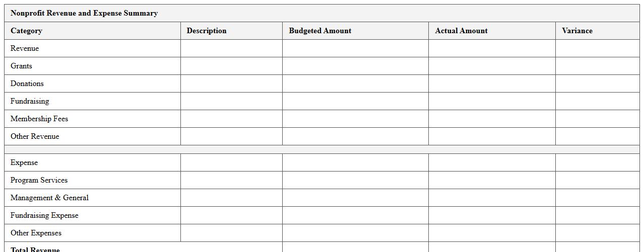Select the Category column header
This screenshot has height=252, width=644.
[x=26, y=31]
